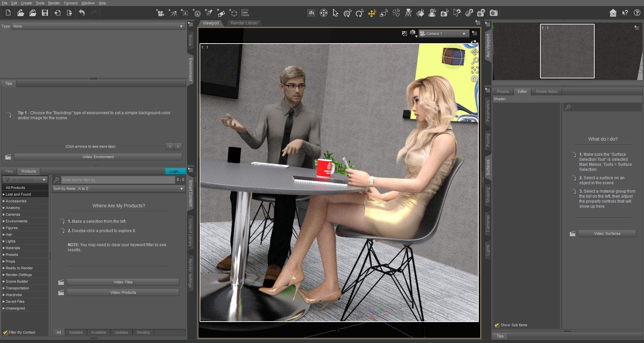Click the Login button
Screen dimensions: 644x343
[x=175, y=171]
